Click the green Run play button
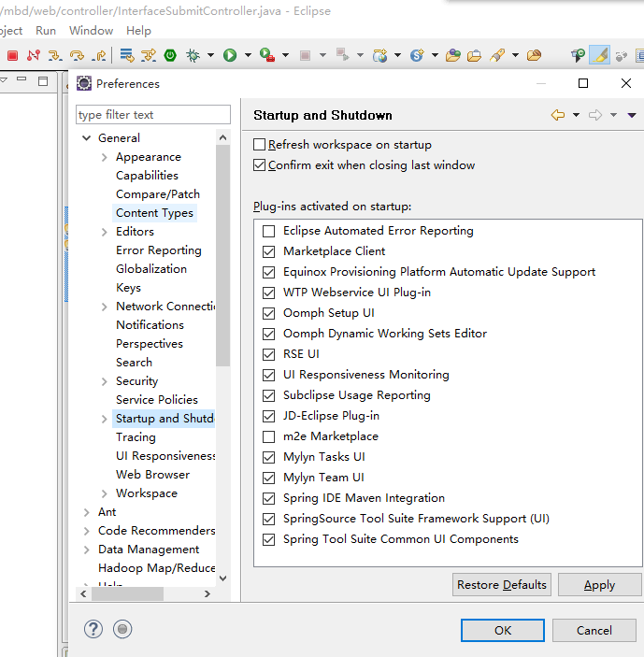 tap(230, 55)
